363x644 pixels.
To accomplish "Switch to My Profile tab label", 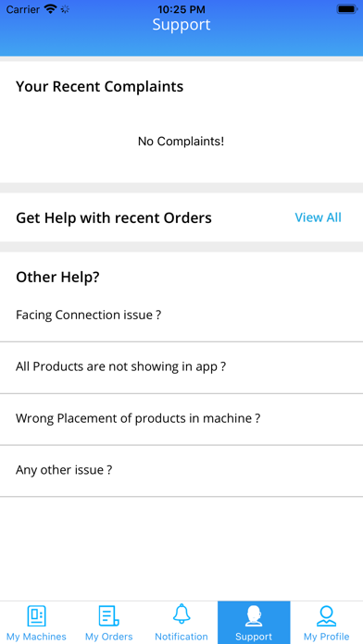I will click(x=326, y=637).
